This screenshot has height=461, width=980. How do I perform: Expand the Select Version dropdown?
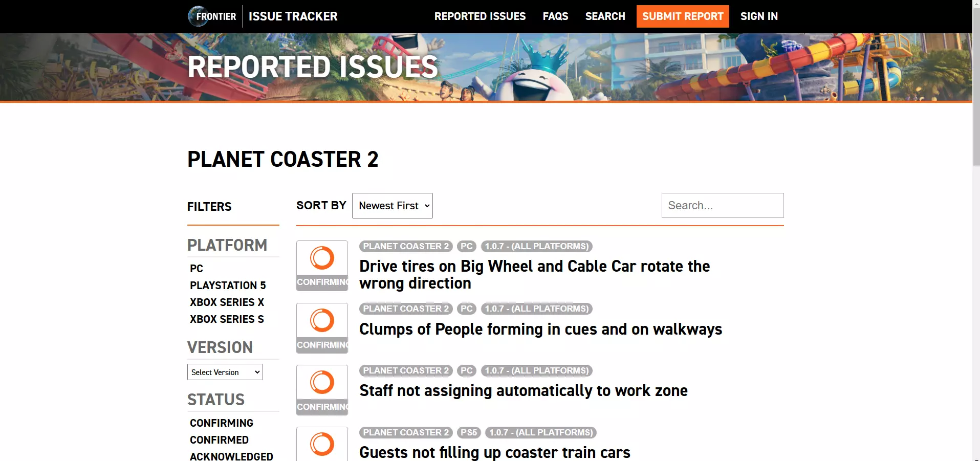[225, 372]
